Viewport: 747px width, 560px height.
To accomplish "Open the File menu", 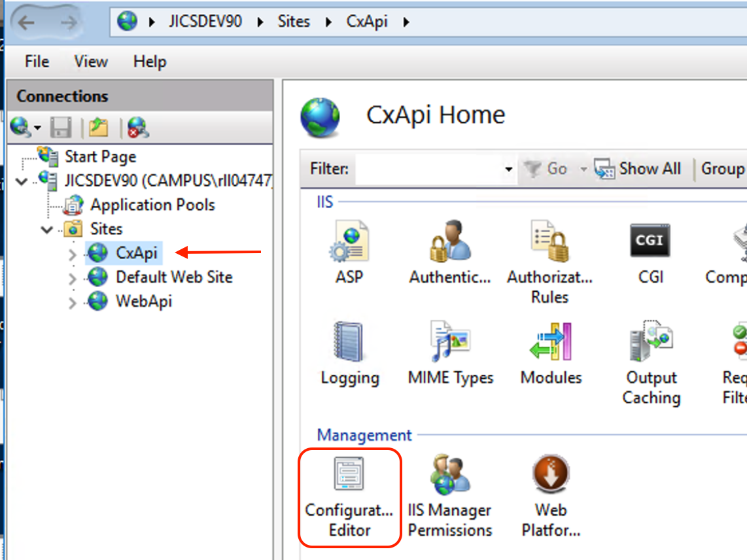I will click(37, 61).
